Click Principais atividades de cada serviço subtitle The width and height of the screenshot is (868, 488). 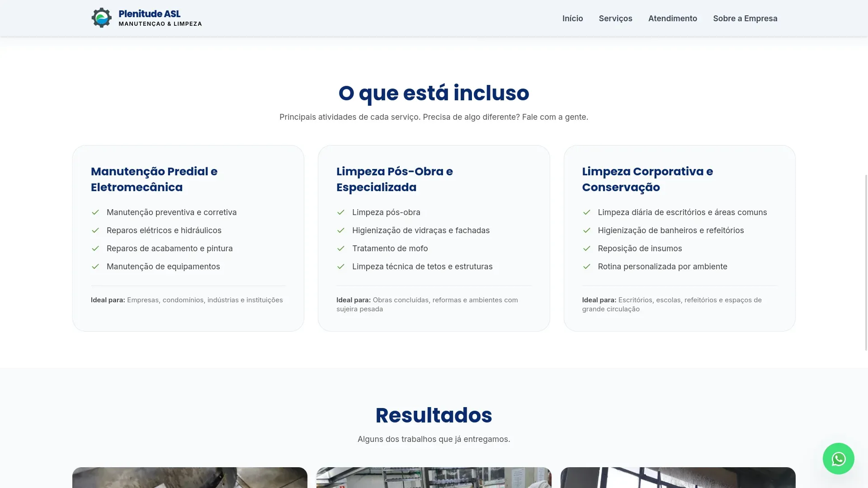click(x=434, y=117)
